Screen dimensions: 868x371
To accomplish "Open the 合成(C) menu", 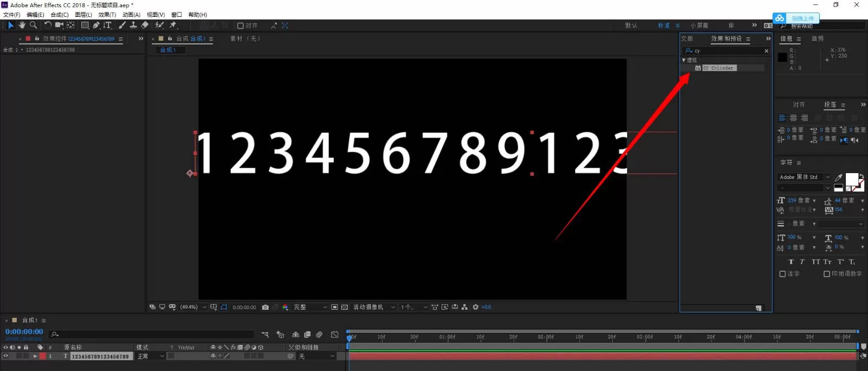I will (x=60, y=15).
